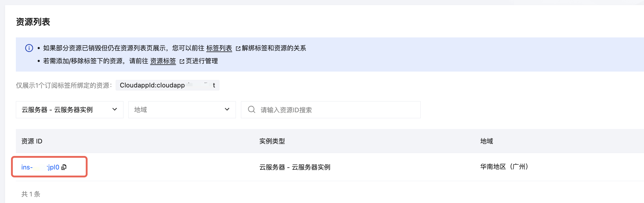Click the 云服务器 - 云服务器实例 table cell
This screenshot has height=203, width=644.
click(x=294, y=167)
